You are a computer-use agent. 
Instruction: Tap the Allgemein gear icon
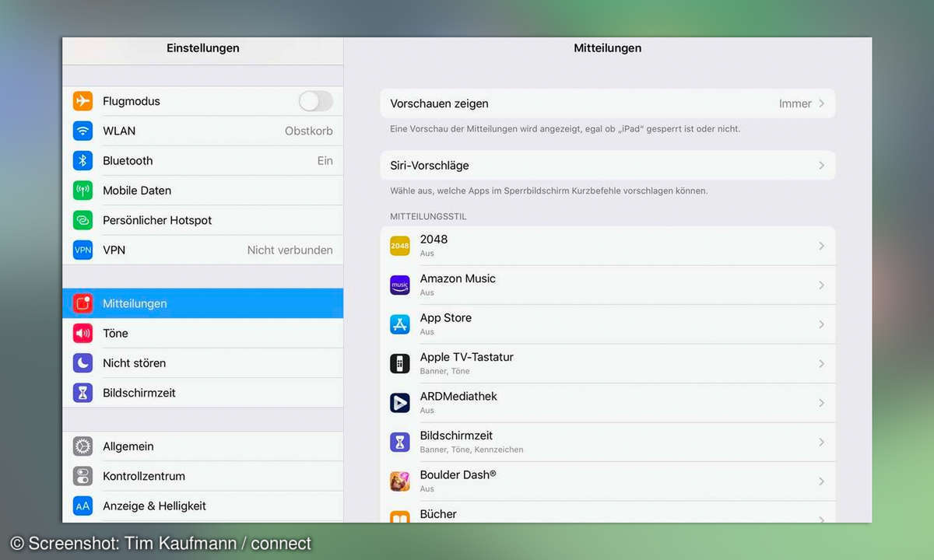83,446
